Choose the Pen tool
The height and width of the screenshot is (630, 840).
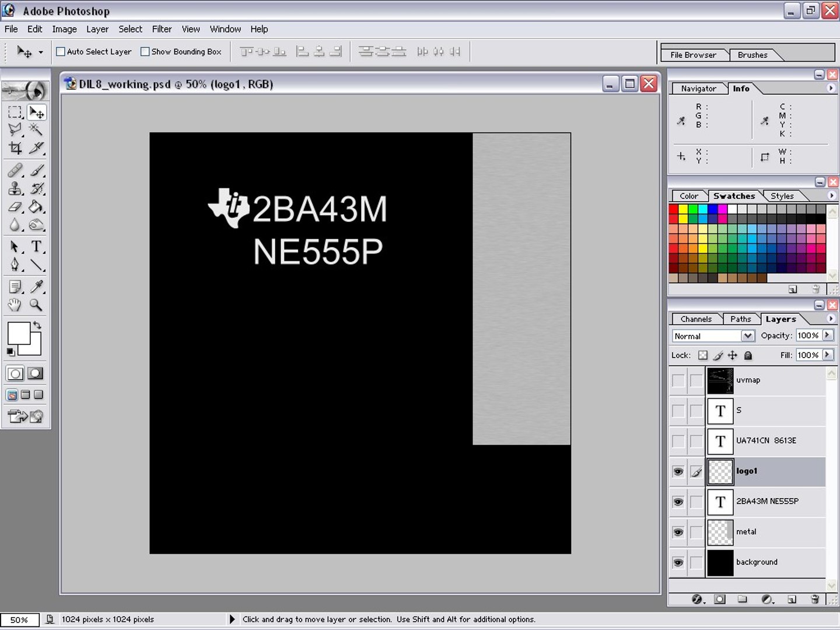coord(15,265)
